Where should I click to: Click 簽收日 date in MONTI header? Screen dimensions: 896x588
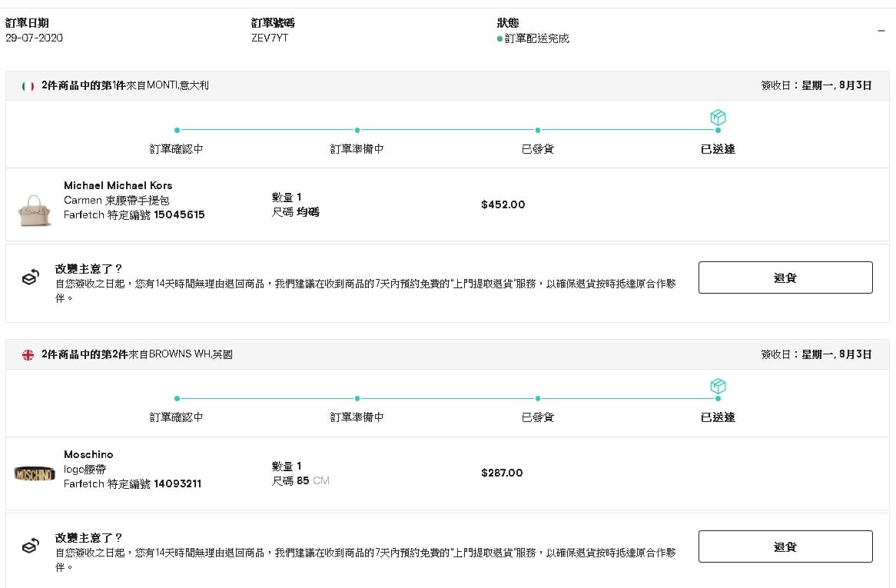coord(816,85)
